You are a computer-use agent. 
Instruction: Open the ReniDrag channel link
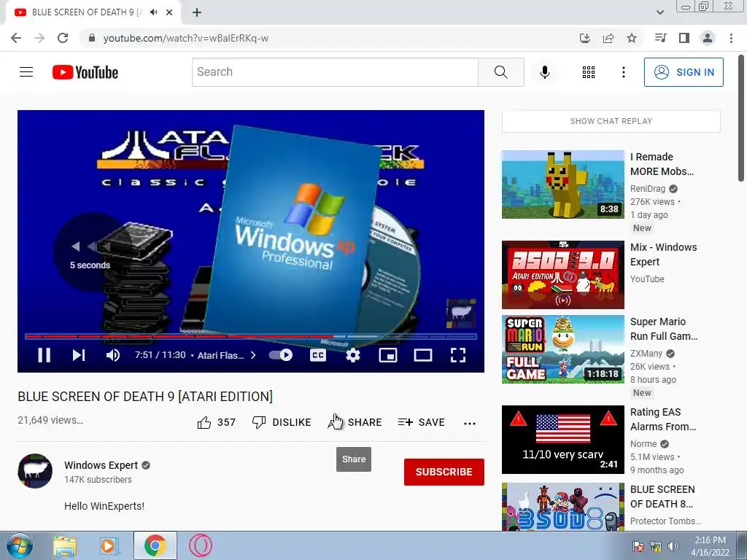point(648,189)
